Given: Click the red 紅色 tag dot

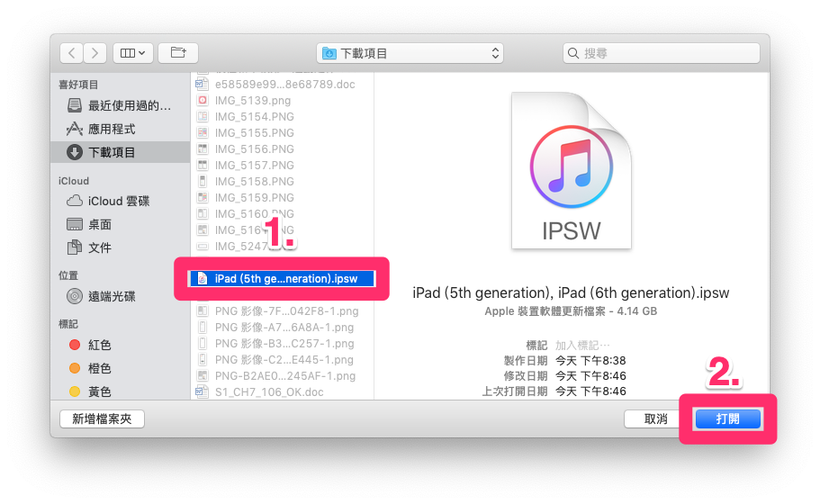Looking at the screenshot, I should point(75,345).
